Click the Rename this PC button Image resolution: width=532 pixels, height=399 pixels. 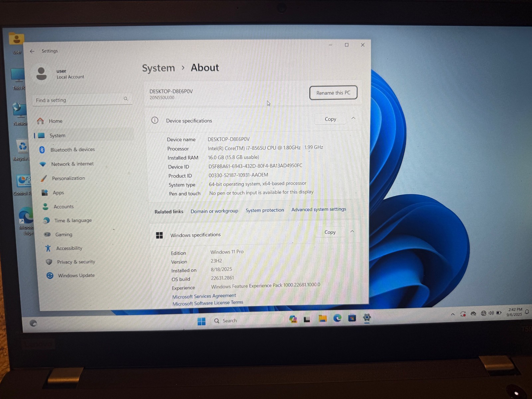tap(333, 93)
